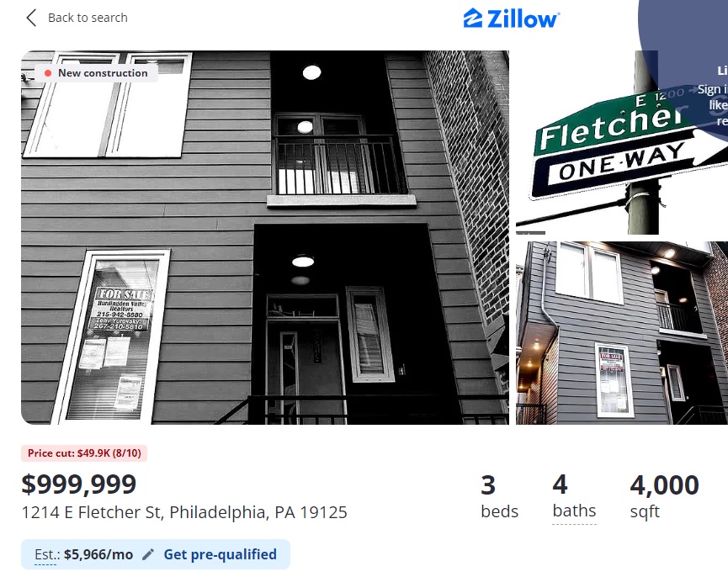Click the Price cut $49.9K label
Screen dimensions: 728x577
click(84, 453)
